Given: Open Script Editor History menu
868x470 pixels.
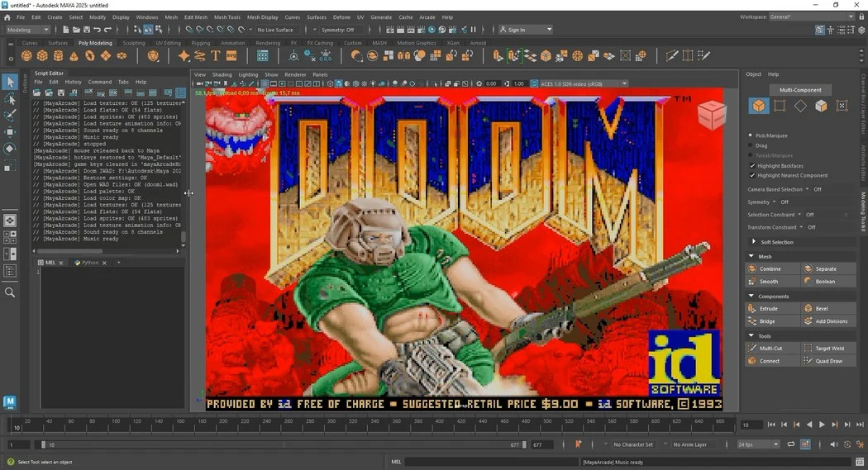Looking at the screenshot, I should [73, 82].
